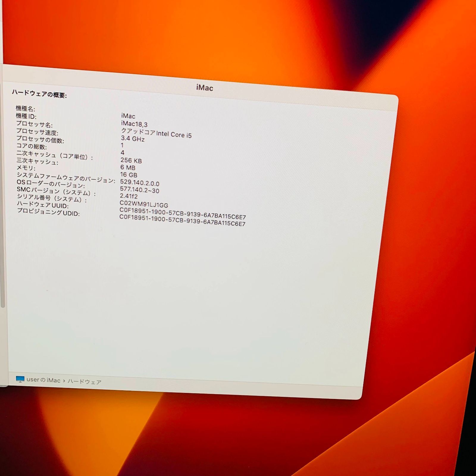
Task: Click the model name value 'iMac'
Action: pos(128,116)
